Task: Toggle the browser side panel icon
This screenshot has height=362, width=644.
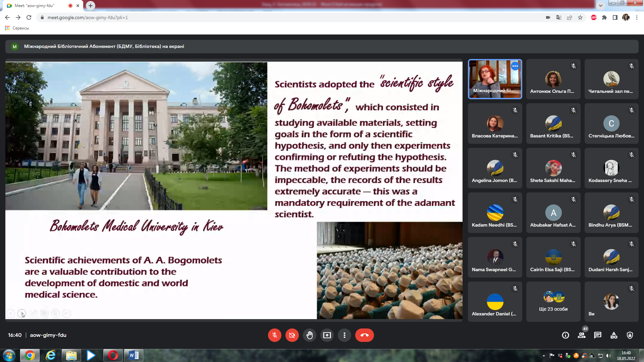Action: (x=615, y=17)
